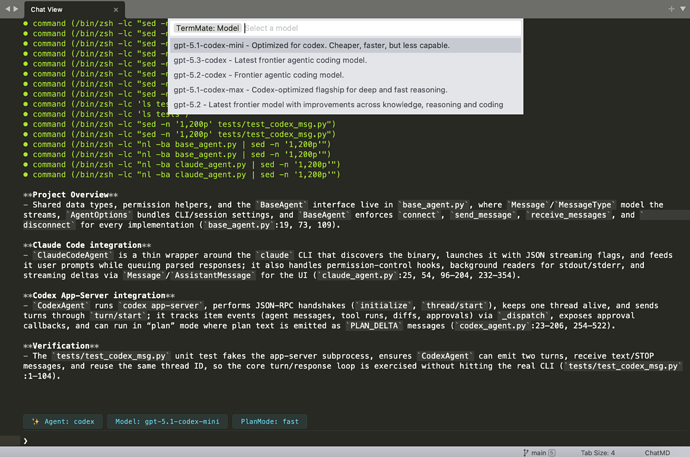
Task: Click the Agent: codex button
Action: (62, 422)
